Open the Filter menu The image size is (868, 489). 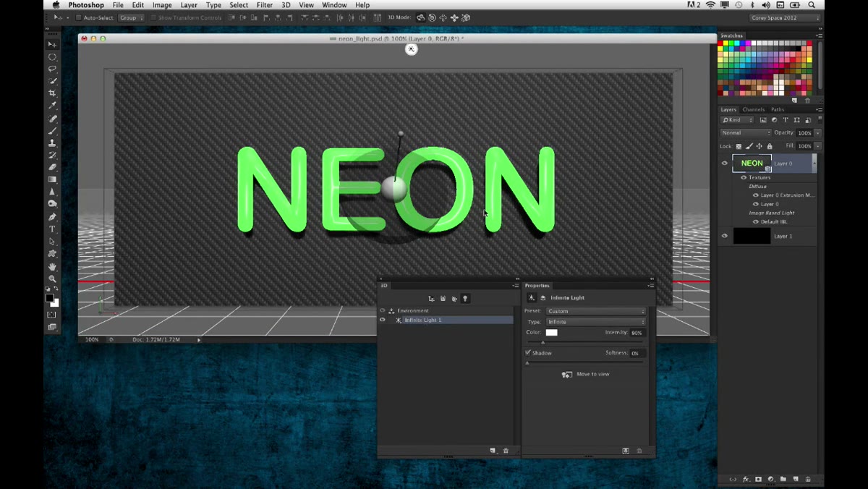point(265,5)
